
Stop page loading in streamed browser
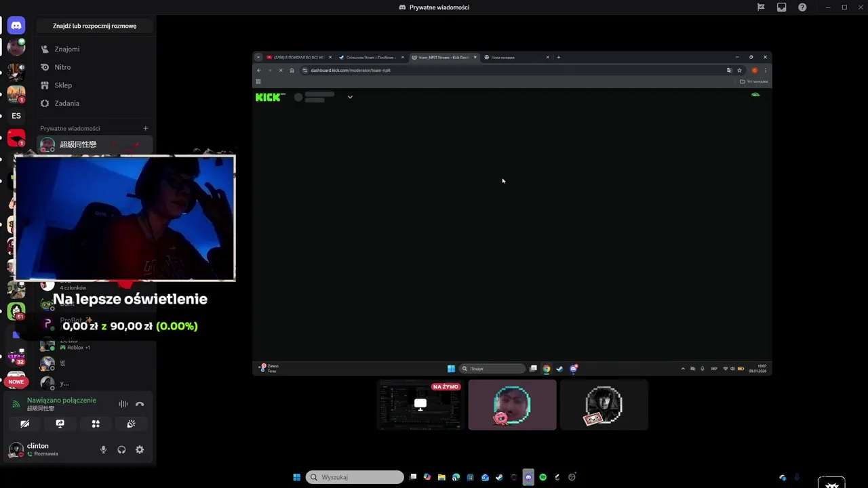click(x=281, y=70)
